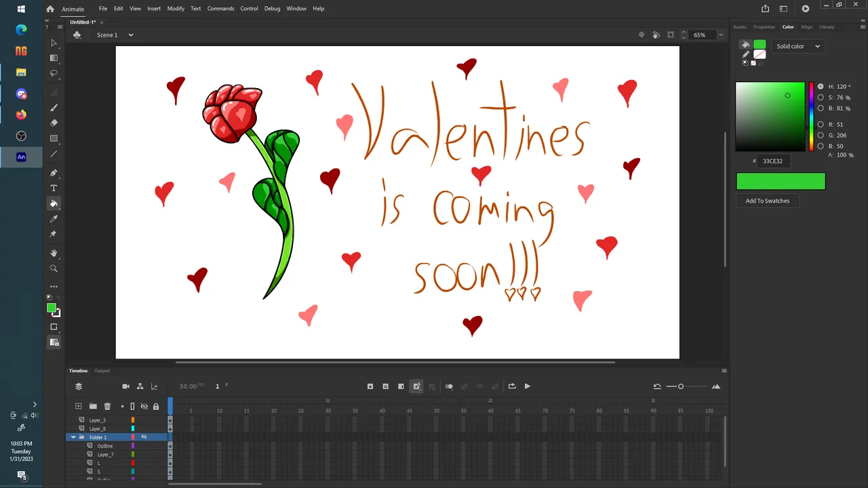
Task: Switch to the Output tab
Action: click(102, 371)
